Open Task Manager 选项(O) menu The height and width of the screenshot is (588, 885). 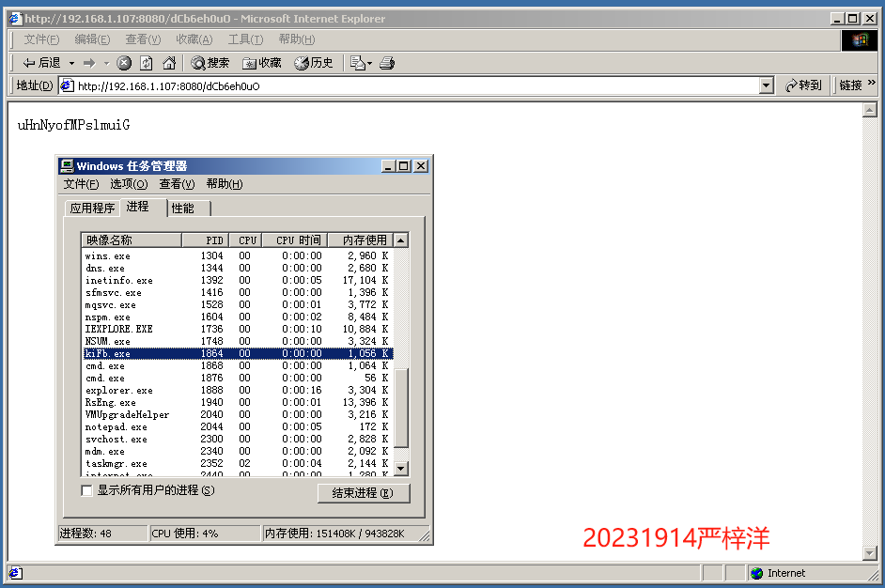coord(129,184)
